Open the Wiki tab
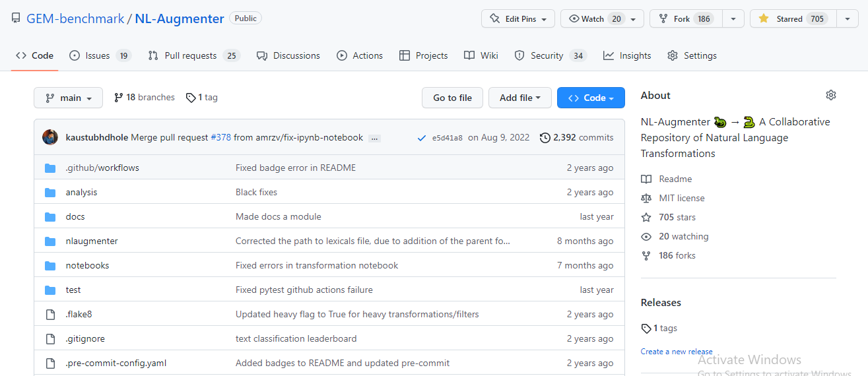 (481, 55)
